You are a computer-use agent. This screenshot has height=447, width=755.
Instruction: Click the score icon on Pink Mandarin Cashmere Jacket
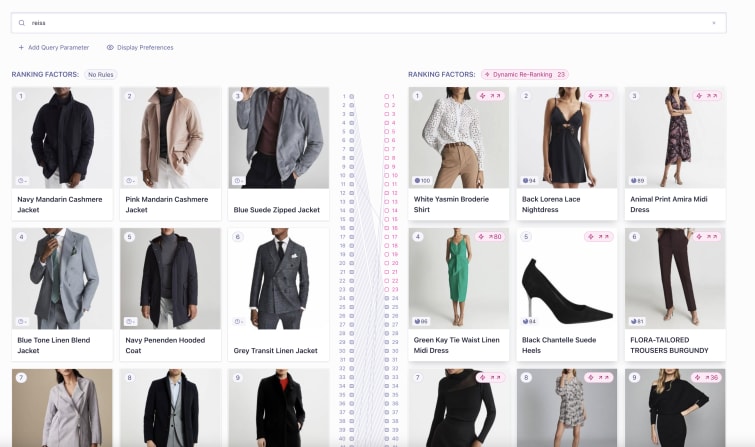[x=130, y=181]
